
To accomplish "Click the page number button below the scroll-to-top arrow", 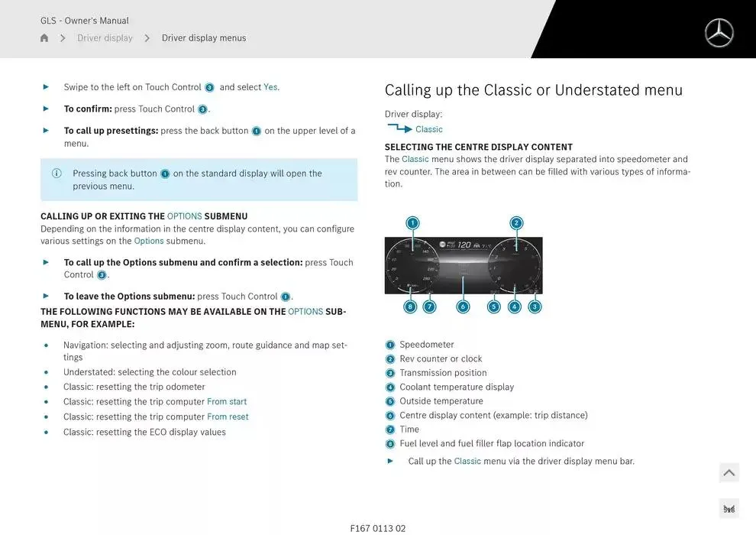I will tap(729, 509).
